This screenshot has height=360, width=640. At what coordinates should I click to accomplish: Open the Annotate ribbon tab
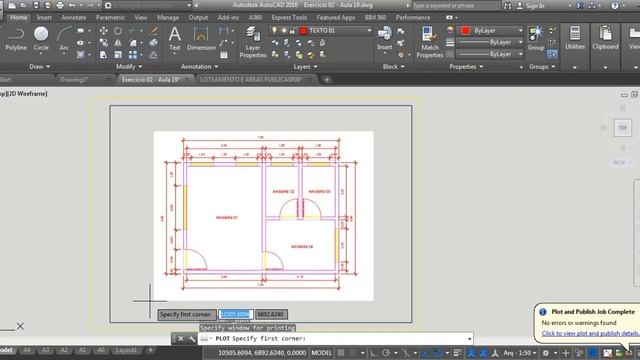pos(74,18)
